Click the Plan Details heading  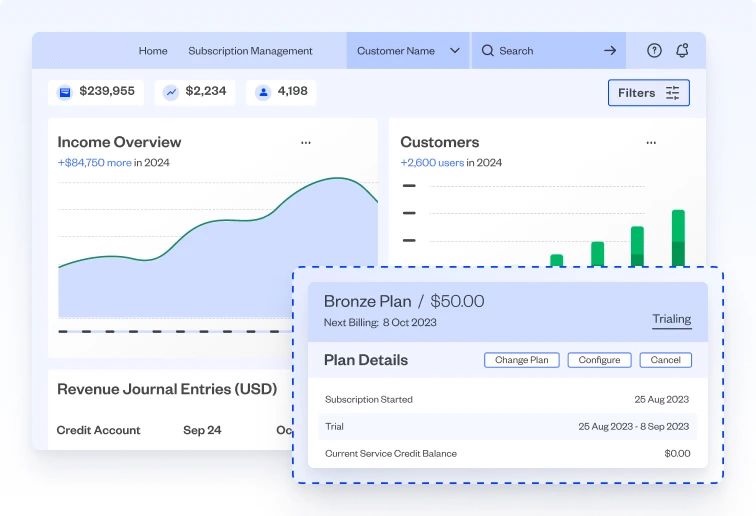click(x=366, y=360)
